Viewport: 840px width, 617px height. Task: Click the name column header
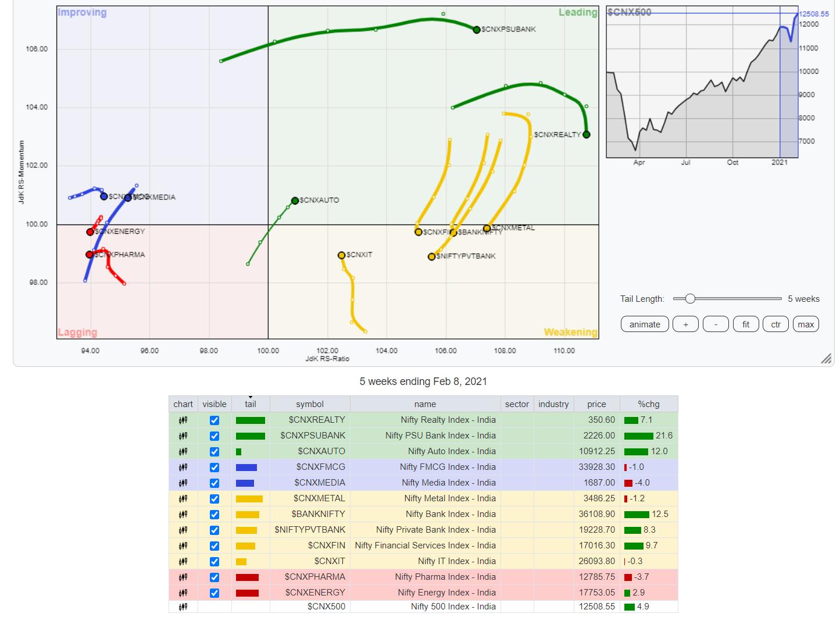click(425, 404)
